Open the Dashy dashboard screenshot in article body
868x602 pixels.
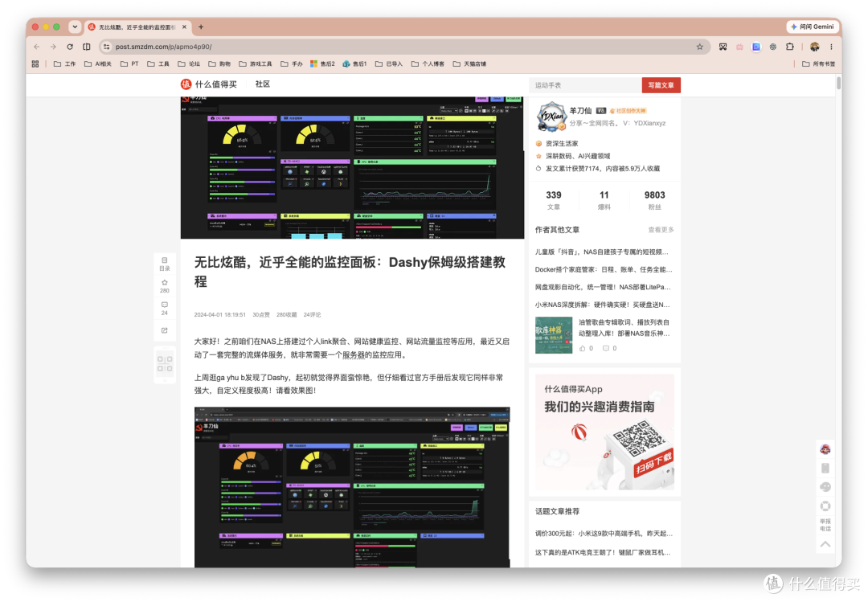pyautogui.click(x=352, y=487)
